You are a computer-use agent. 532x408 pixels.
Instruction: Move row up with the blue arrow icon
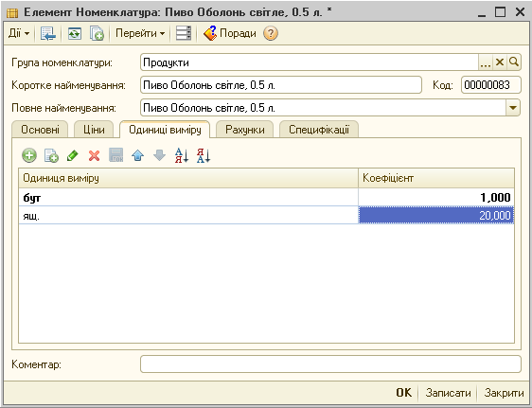(138, 155)
